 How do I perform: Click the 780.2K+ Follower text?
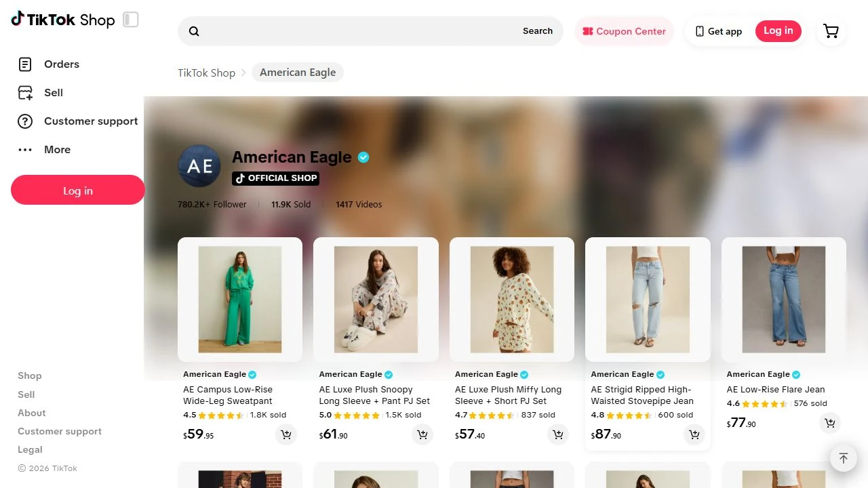pyautogui.click(x=212, y=204)
